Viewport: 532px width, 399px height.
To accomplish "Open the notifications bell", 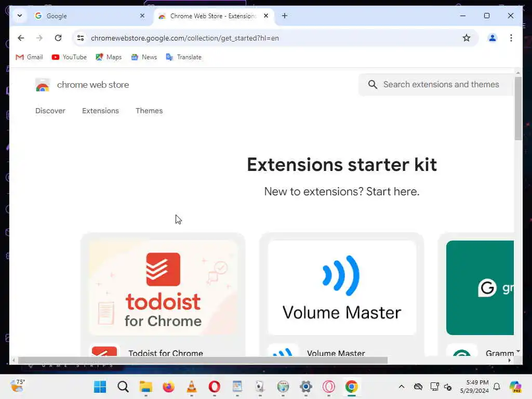I will point(497,387).
